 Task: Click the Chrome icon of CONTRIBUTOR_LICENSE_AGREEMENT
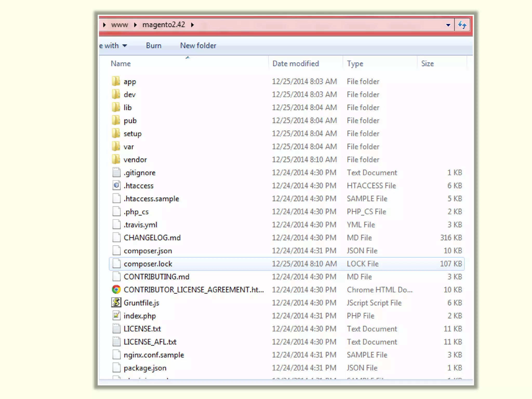(116, 289)
